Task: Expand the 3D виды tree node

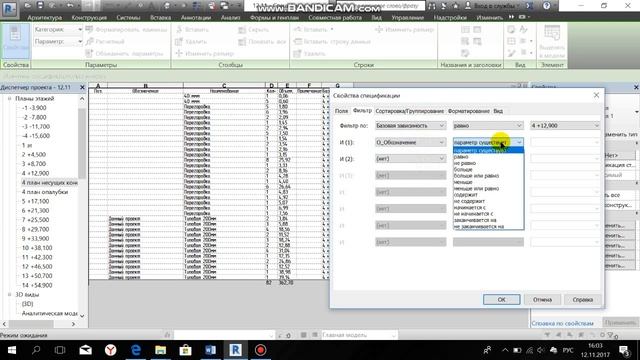Action: tap(9, 294)
